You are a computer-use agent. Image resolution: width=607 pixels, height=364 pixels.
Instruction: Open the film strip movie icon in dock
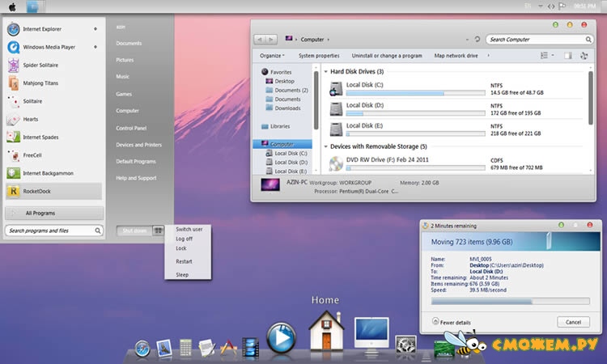[250, 347]
